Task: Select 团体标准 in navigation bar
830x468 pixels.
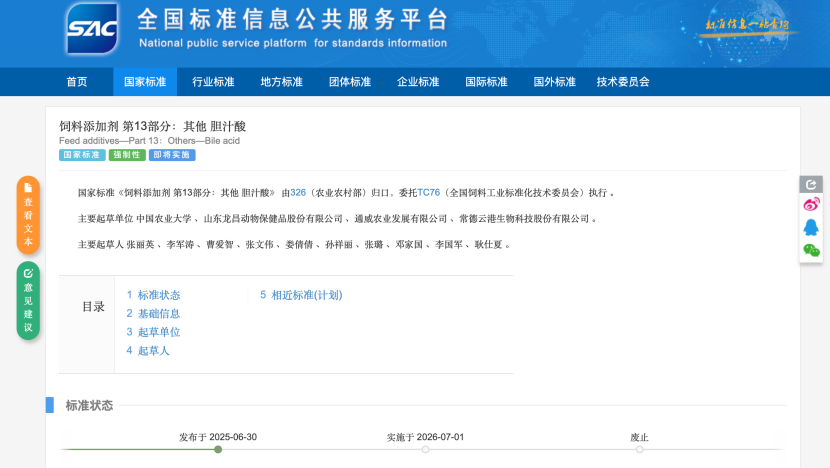Action: coord(349,82)
